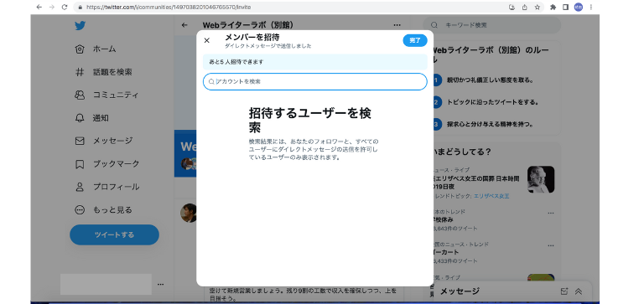Click the magnifier icon in キーワード検索
644x304 pixels.
point(434,25)
